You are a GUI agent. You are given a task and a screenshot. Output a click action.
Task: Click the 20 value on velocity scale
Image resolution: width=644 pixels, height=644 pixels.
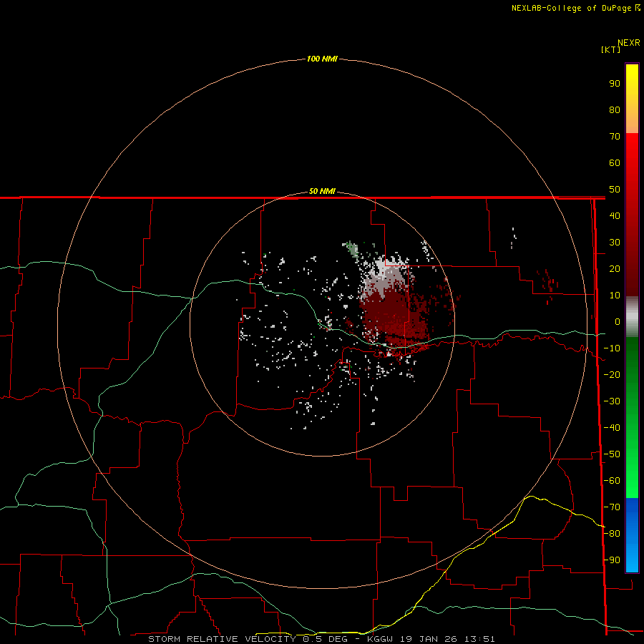click(x=615, y=268)
